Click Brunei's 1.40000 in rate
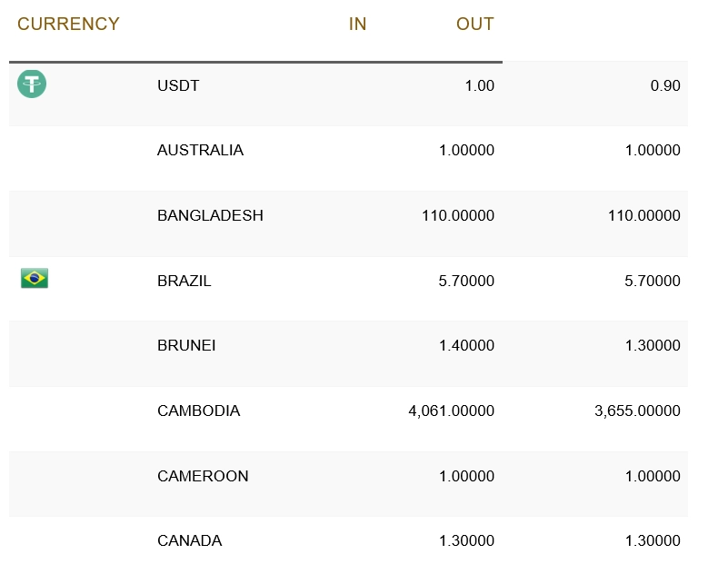 pos(466,346)
